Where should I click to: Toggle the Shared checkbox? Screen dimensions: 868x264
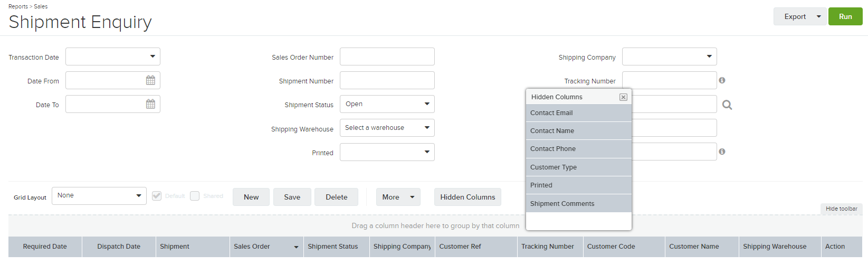click(195, 196)
